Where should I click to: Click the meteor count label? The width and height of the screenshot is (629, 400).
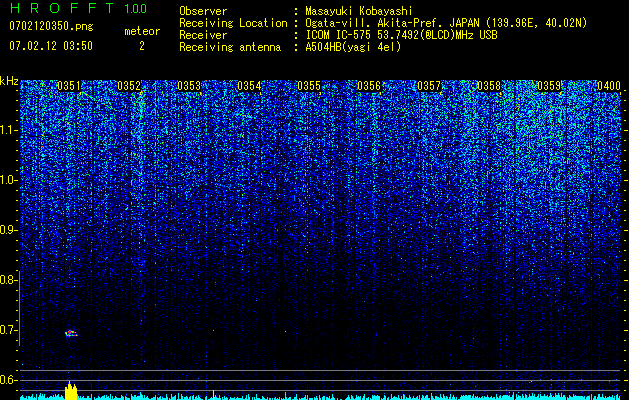142,31
